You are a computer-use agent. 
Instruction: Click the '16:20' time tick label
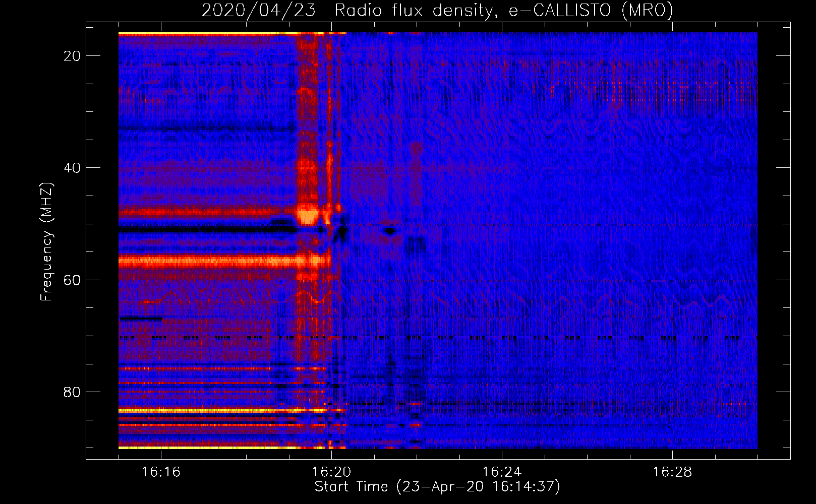click(x=331, y=472)
